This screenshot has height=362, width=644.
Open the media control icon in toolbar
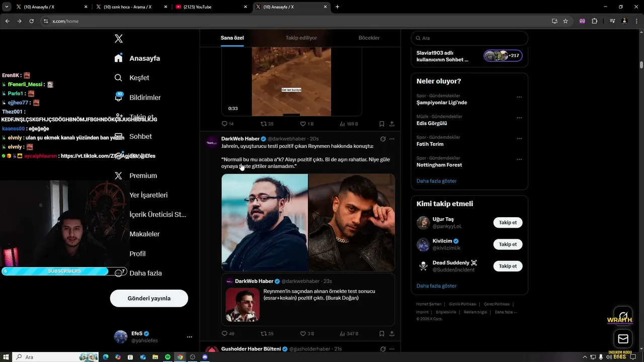point(612,21)
